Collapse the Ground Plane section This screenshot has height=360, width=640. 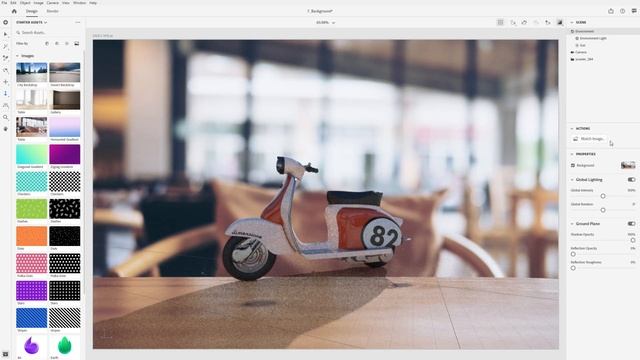[x=572, y=224]
